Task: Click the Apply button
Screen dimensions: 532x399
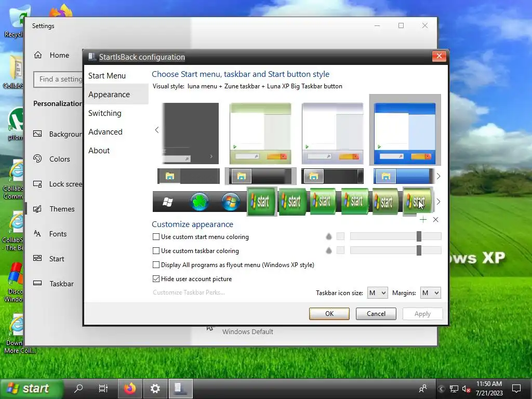Action: click(422, 314)
